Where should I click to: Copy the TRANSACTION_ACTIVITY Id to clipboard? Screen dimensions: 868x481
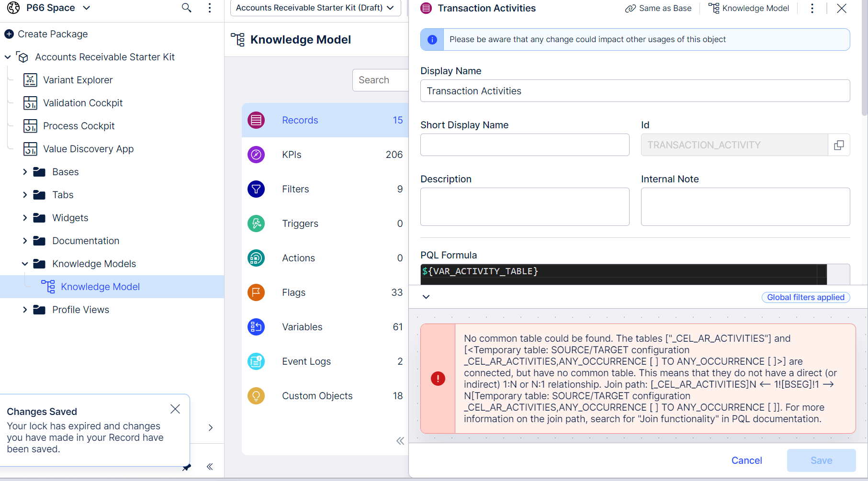coord(839,145)
